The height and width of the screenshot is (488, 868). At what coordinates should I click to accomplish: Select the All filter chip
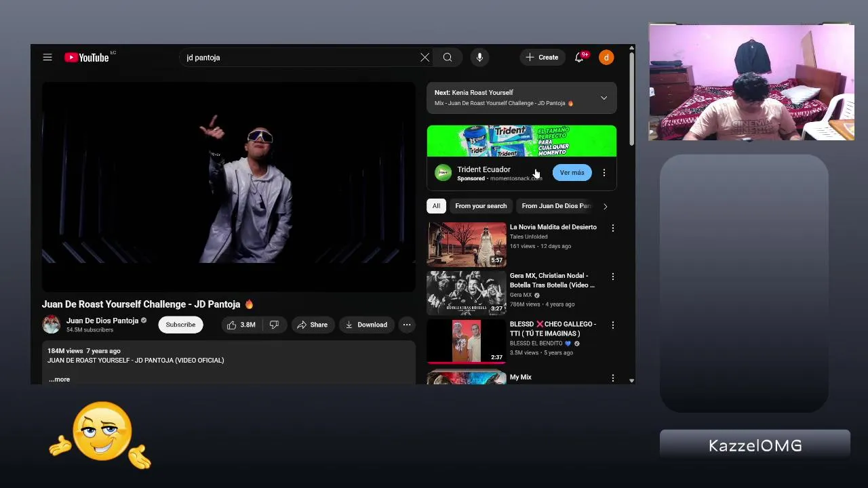tap(436, 206)
